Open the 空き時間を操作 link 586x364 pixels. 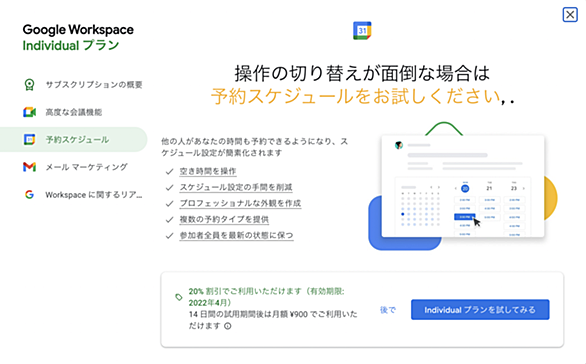pyautogui.click(x=207, y=171)
